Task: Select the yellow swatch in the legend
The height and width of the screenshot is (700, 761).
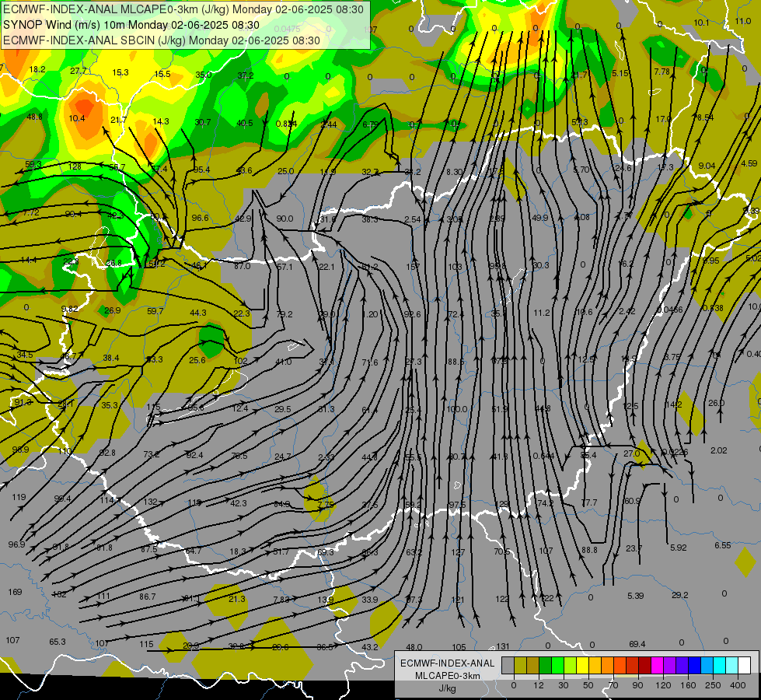Action: 582,666
